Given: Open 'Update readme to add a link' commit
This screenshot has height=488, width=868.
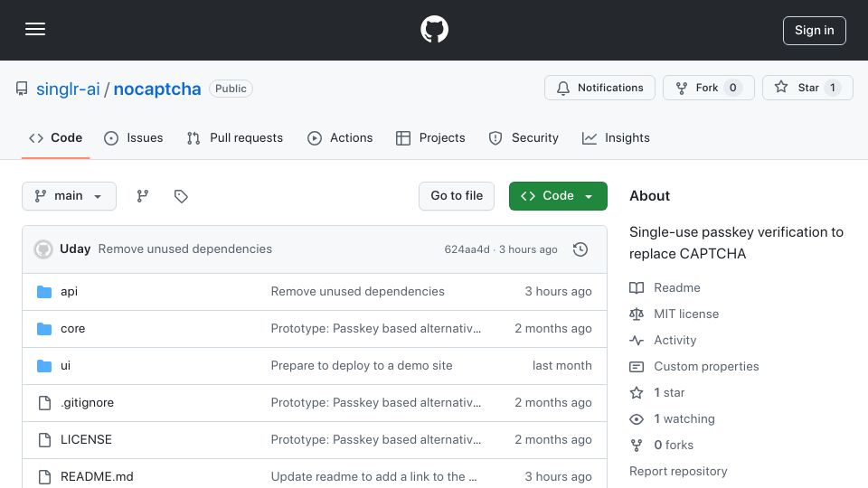Looking at the screenshot, I should tap(373, 477).
